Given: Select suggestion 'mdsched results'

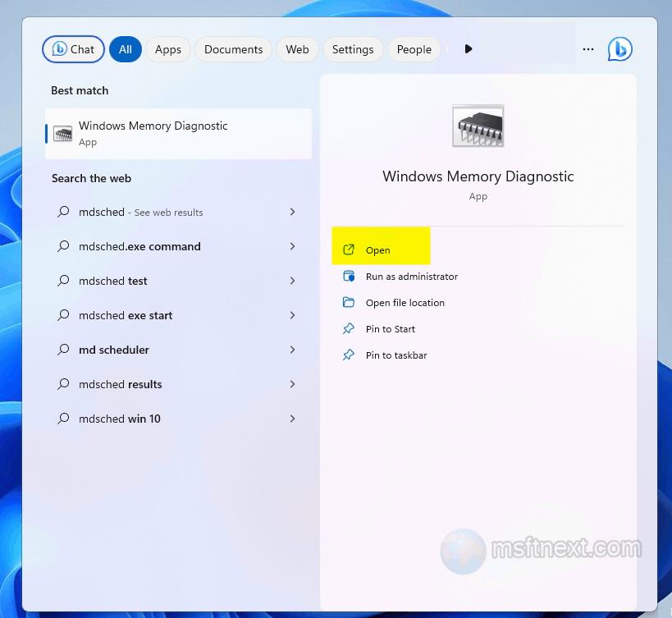Looking at the screenshot, I should click(176, 384).
